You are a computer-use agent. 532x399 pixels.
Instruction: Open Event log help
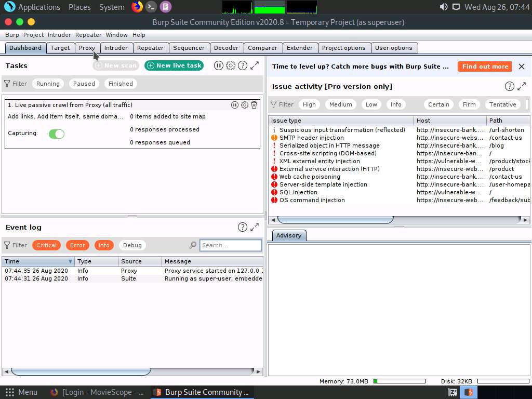tap(242, 227)
